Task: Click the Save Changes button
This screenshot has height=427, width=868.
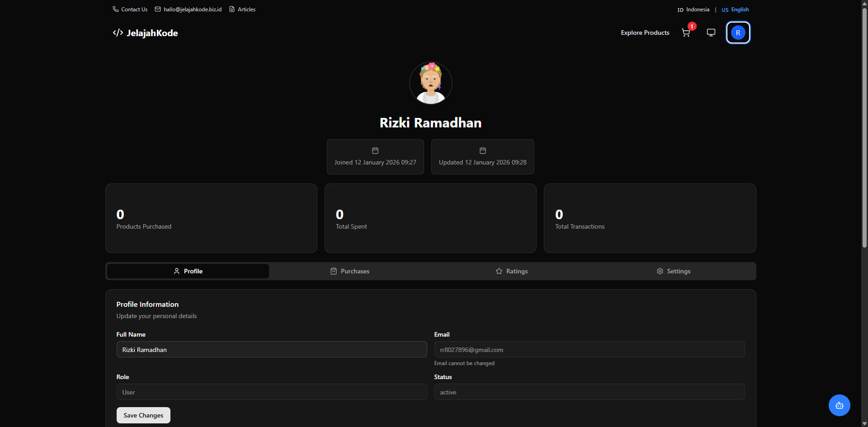Action: (x=143, y=415)
